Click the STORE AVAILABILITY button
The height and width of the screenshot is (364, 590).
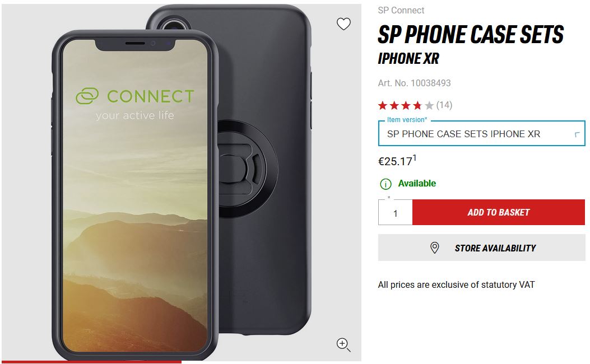tap(482, 248)
